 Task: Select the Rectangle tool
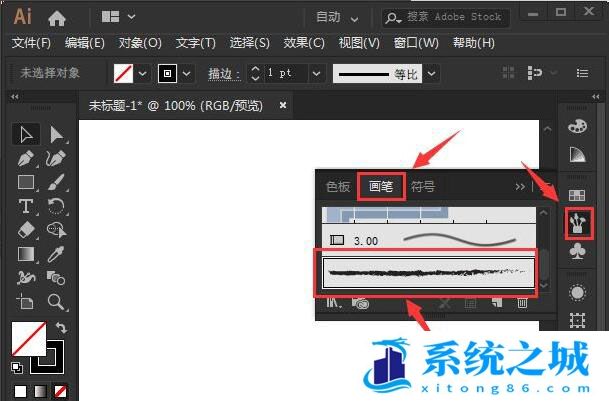26,182
